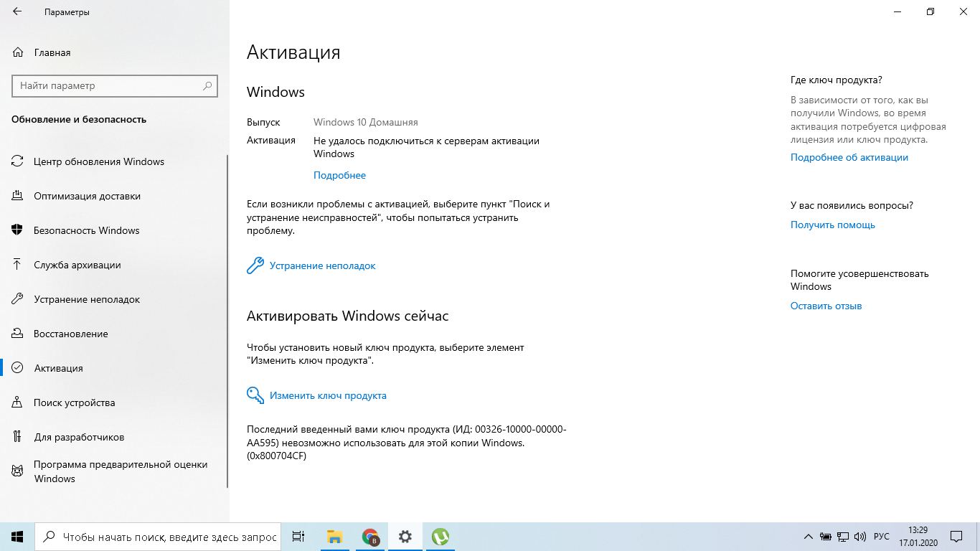Image resolution: width=980 pixels, height=551 pixels.
Task: Click the Служба архивации upload arrow icon
Action: pyautogui.click(x=17, y=265)
